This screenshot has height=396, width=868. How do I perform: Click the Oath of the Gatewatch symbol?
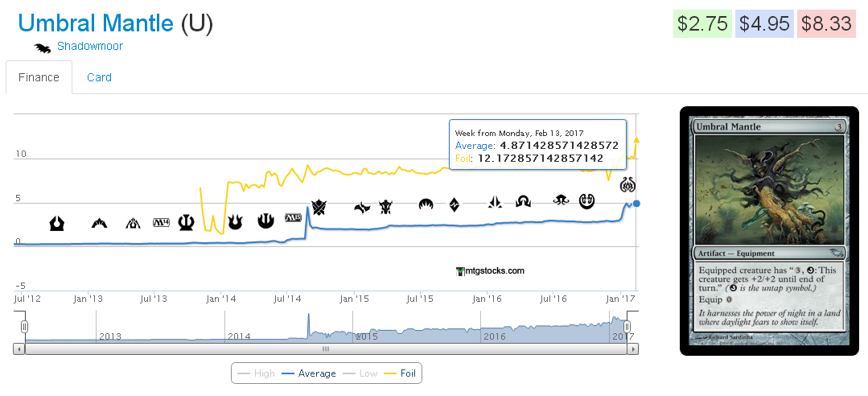pos(495,203)
